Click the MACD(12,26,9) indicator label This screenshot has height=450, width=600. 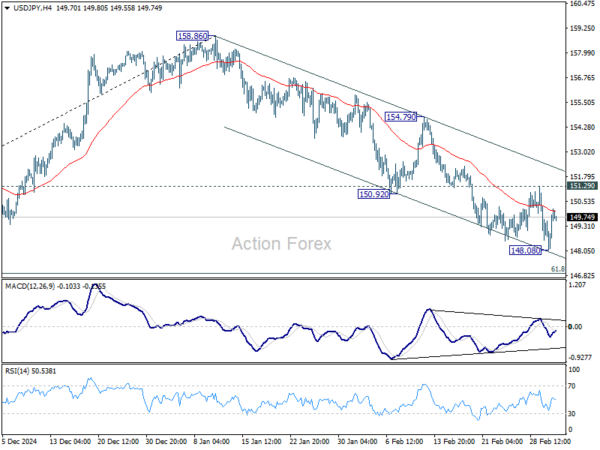coord(30,286)
